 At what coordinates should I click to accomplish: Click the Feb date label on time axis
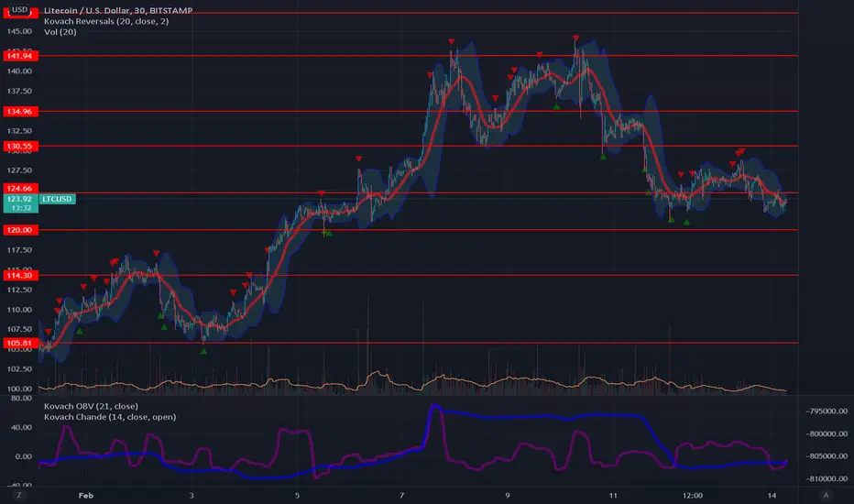click(86, 495)
